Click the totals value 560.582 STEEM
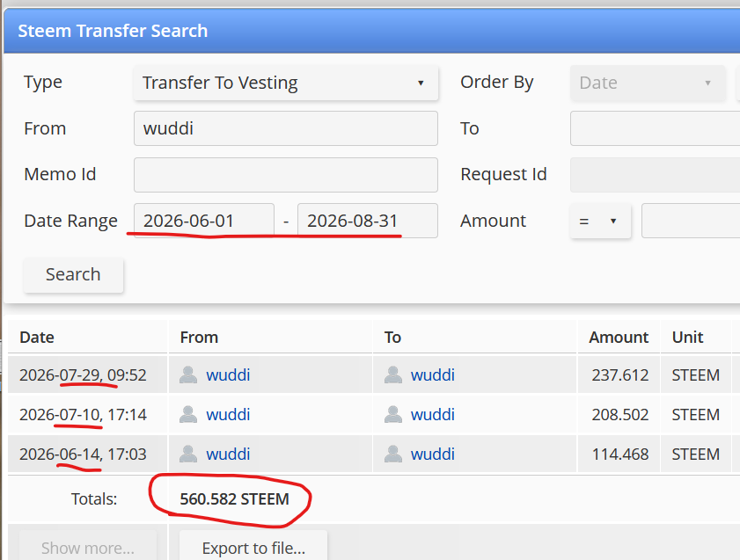 235,499
